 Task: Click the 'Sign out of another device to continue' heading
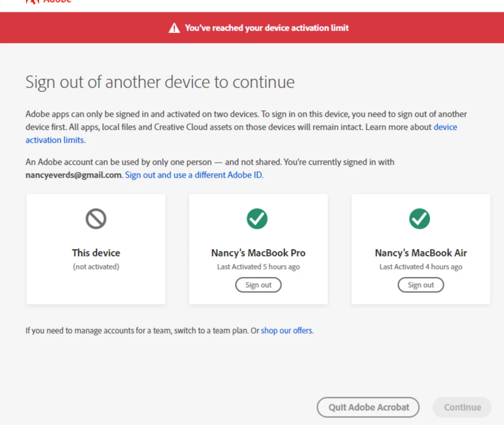pyautogui.click(x=160, y=82)
